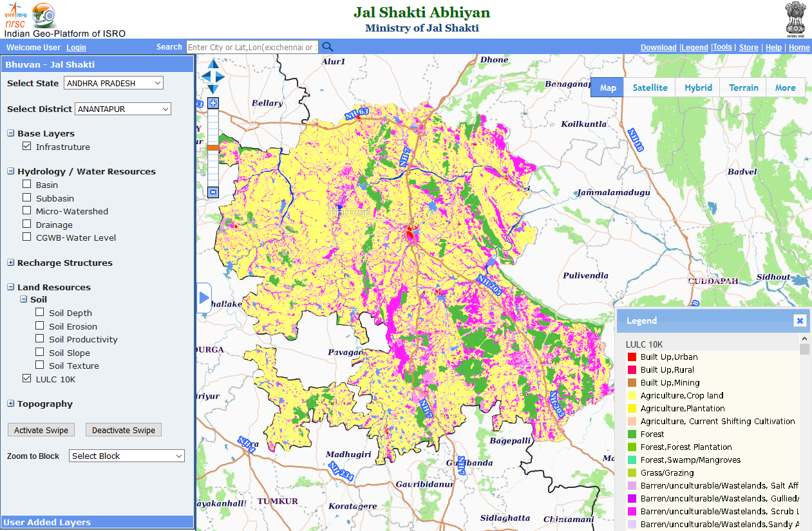Open the Legend link in top bar

pyautogui.click(x=695, y=48)
